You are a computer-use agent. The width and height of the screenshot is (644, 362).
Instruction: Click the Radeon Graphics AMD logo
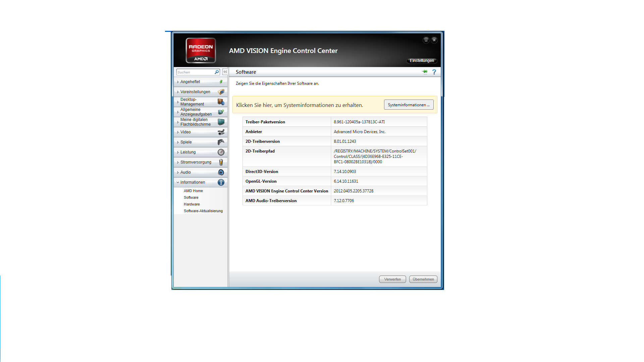[201, 51]
